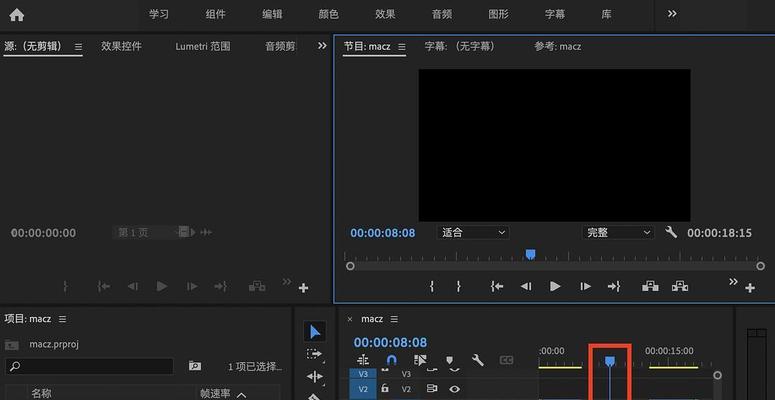Toggle Snap magnet in timeline
Screen dimensions: 775x400
[391, 360]
